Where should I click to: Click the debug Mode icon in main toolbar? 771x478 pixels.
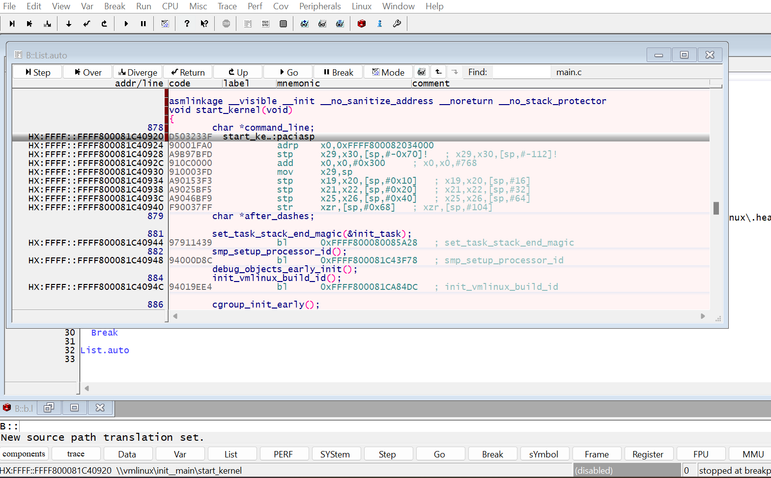(165, 24)
